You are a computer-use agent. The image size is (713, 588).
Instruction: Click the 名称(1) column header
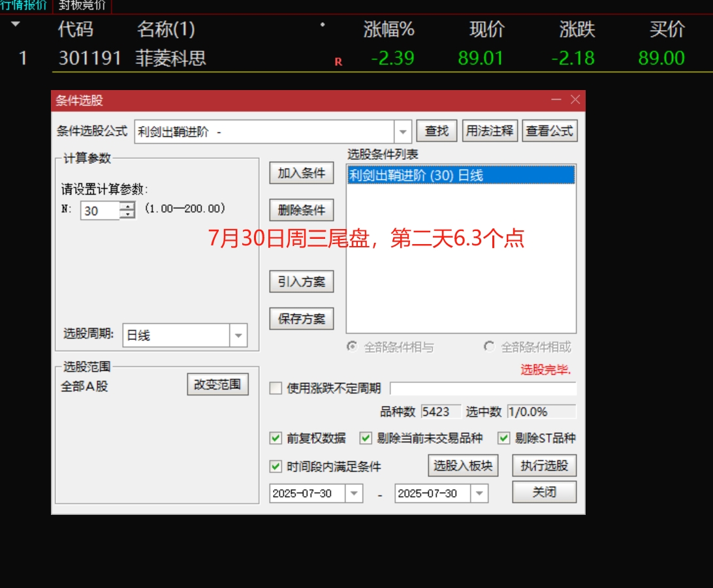point(166,29)
